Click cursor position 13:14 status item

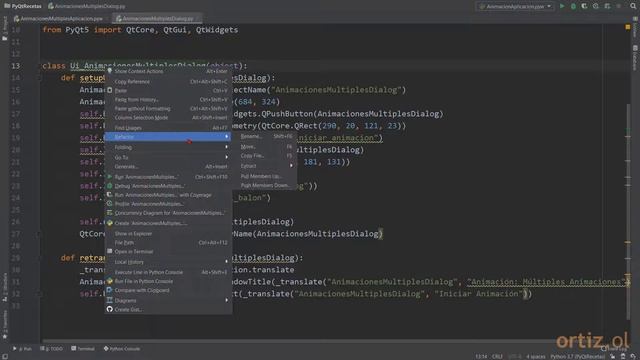pyautogui.click(x=481, y=356)
